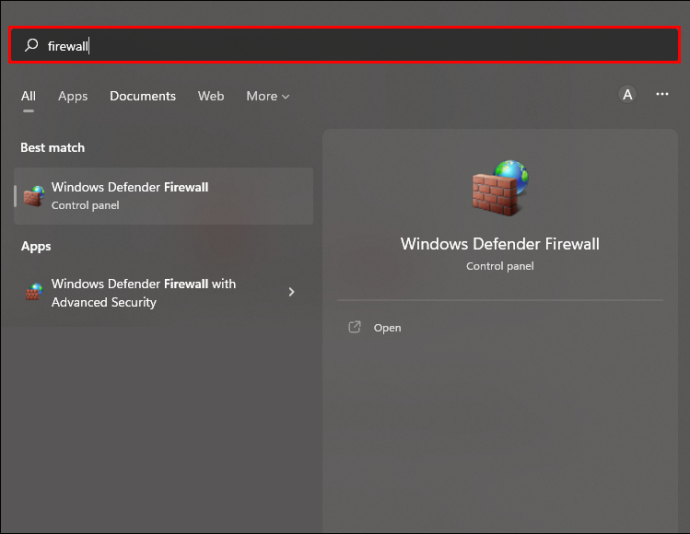
Task: Expand the More dropdown
Action: pyautogui.click(x=268, y=96)
